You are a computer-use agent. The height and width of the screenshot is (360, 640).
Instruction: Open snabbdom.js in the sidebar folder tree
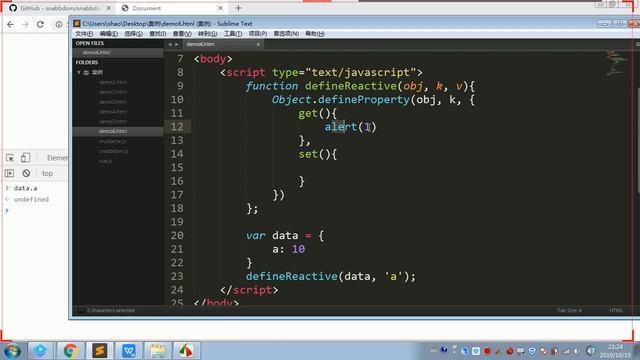pyautogui.click(x=113, y=151)
